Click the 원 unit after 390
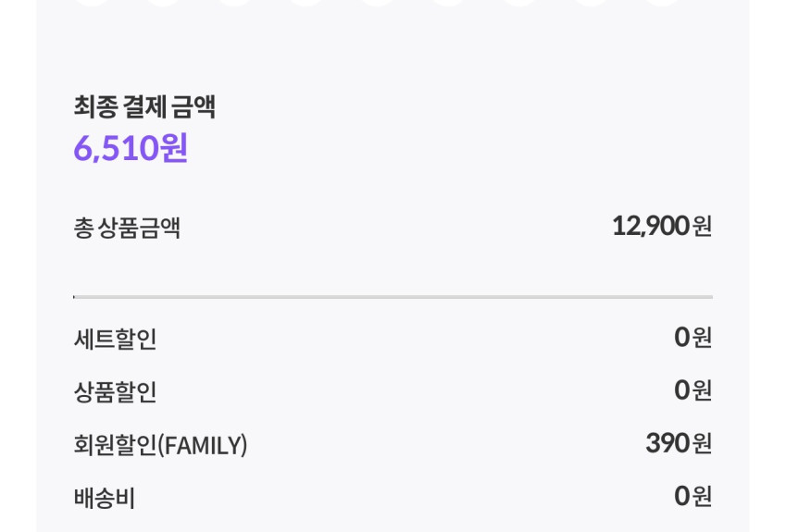This screenshot has height=532, width=786. (703, 444)
